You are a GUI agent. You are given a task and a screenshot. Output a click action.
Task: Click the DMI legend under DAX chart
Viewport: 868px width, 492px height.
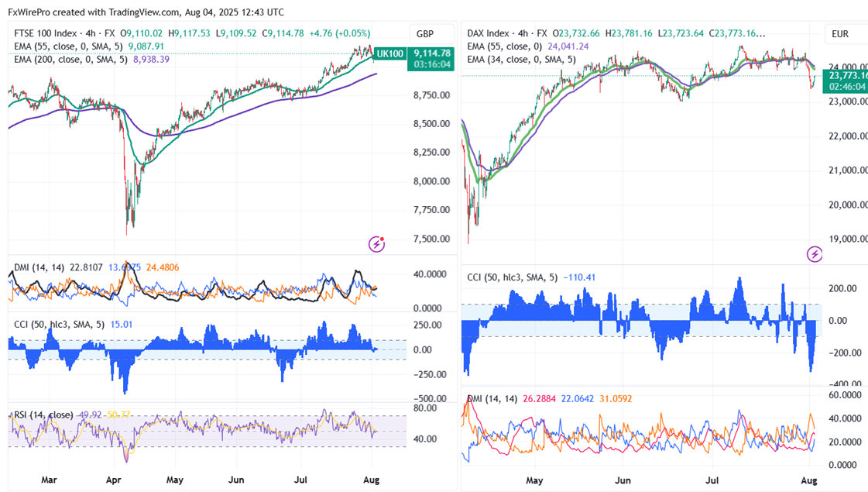tap(489, 399)
